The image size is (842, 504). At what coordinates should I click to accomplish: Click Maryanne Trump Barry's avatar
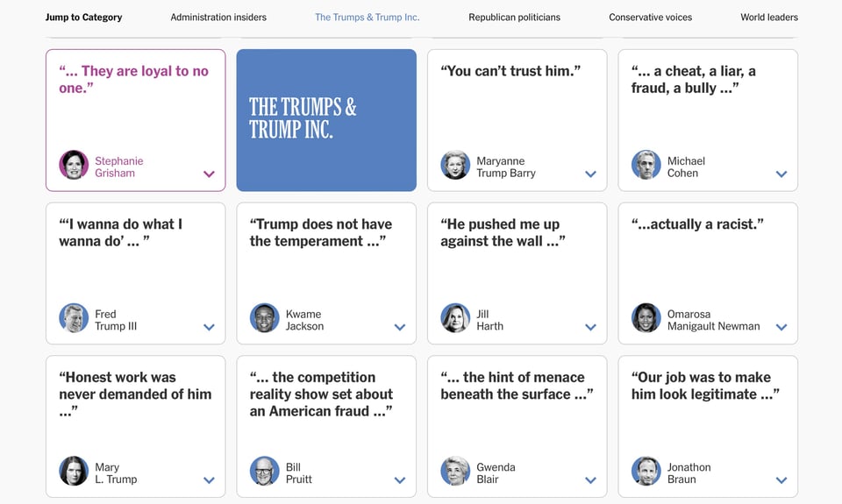click(455, 165)
